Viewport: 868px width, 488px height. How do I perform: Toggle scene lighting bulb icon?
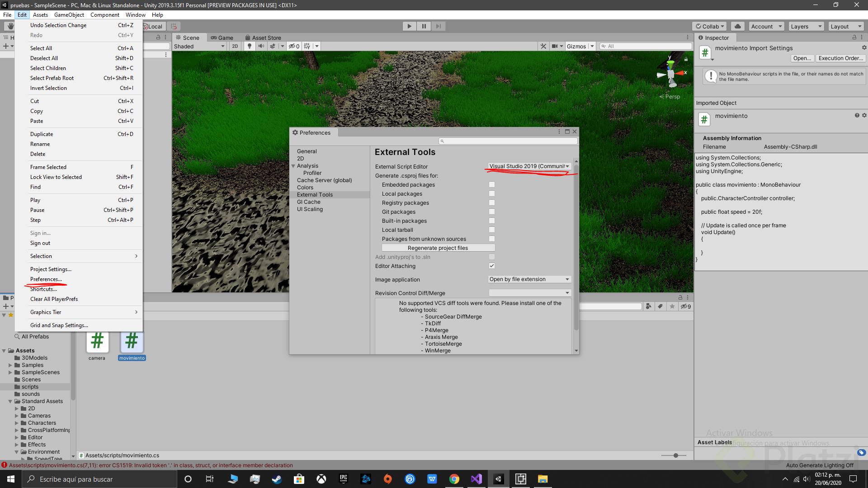click(250, 46)
